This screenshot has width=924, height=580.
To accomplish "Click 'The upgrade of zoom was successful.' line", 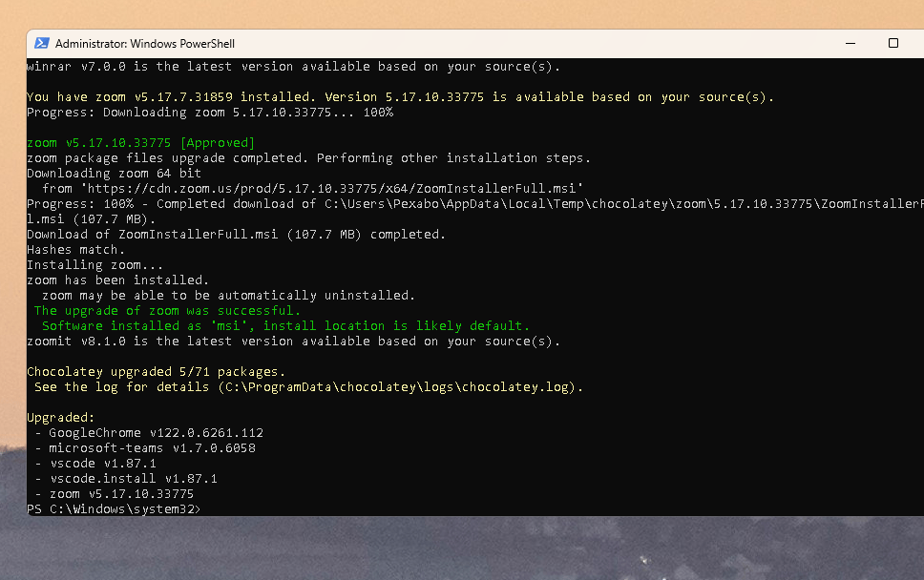I will [167, 310].
